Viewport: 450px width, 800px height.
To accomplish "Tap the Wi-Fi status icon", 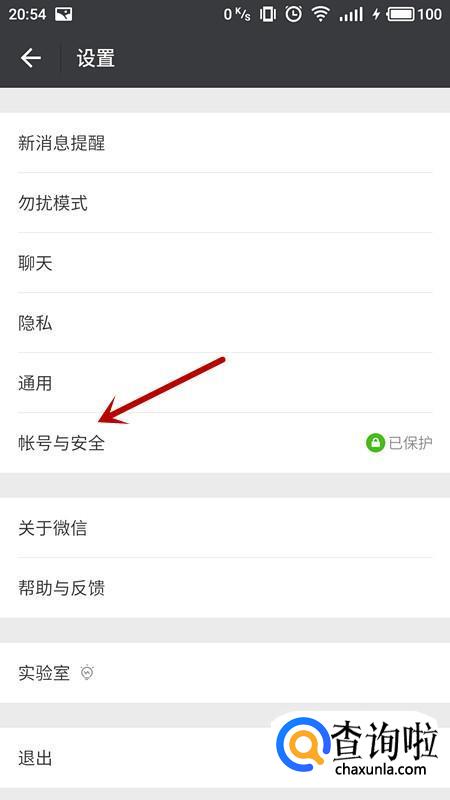I will tap(320, 14).
